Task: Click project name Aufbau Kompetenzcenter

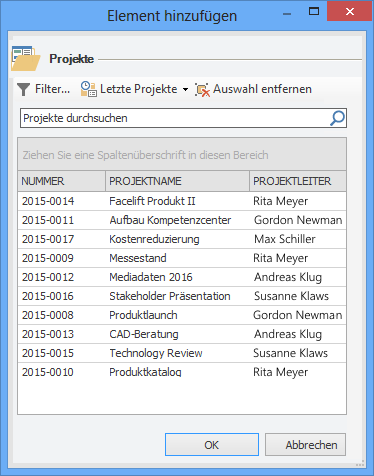Action: (170, 220)
